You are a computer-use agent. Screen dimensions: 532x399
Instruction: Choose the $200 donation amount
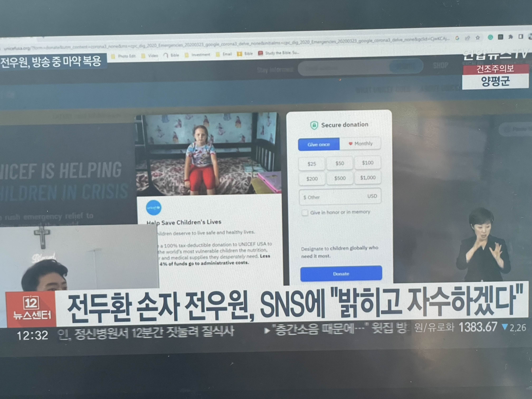pos(312,179)
